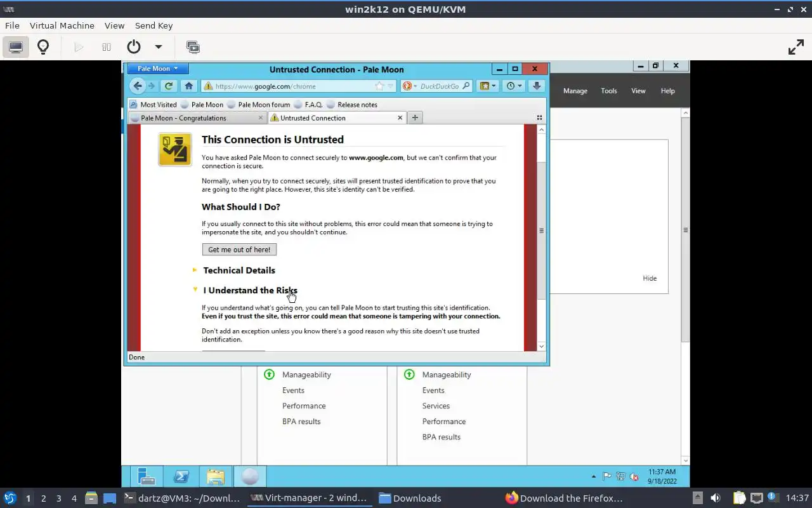Launch PowerShell from the Windows taskbar
This screenshot has height=508, width=812.
point(181,476)
